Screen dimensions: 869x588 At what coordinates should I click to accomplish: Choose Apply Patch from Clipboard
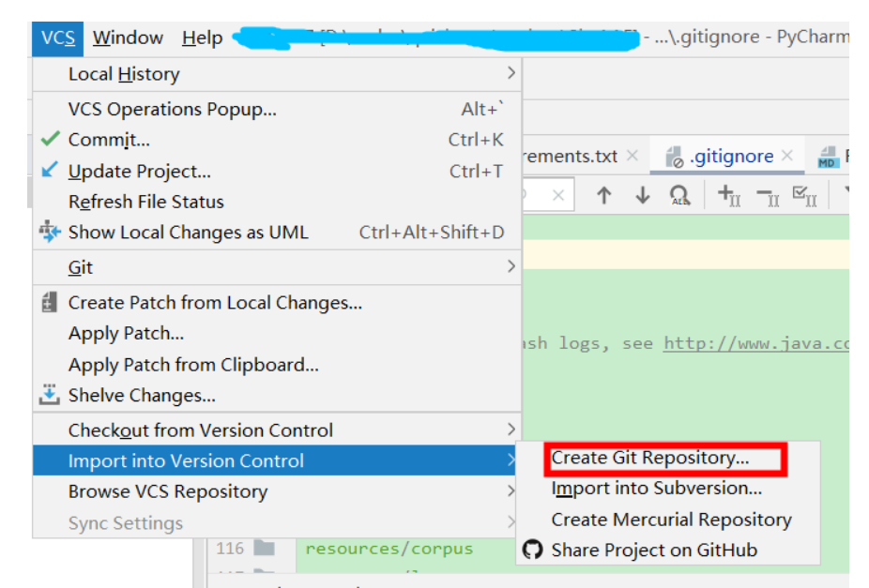point(277,365)
